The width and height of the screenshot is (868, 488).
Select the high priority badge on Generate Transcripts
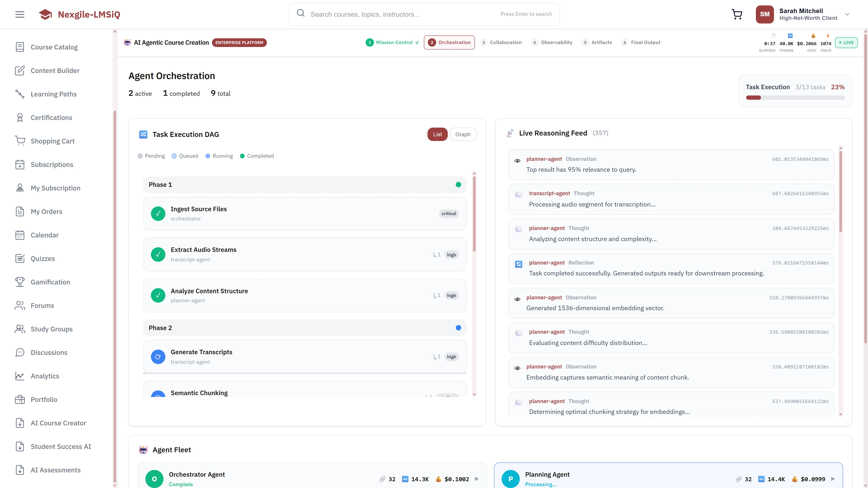pyautogui.click(x=452, y=357)
